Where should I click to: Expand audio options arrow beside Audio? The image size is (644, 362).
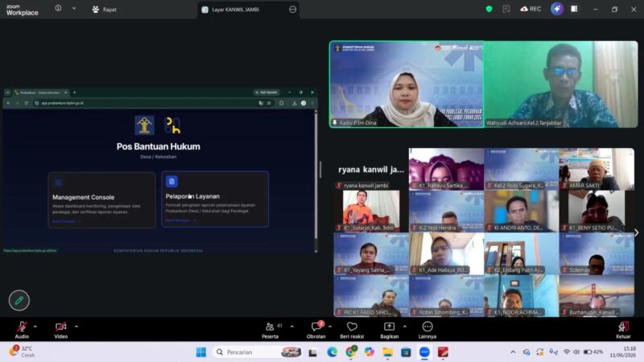tap(35, 327)
